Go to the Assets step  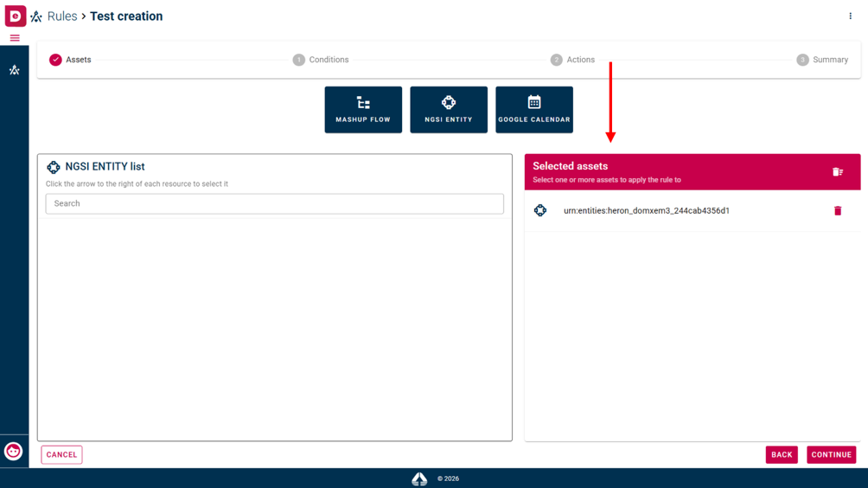point(70,60)
